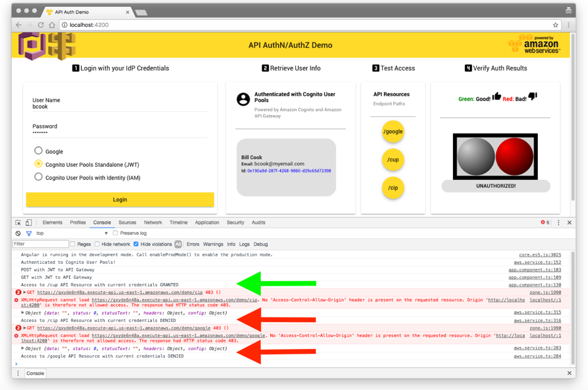Click the user Id link 0e190a9d
This screenshot has width=588, height=390.
coord(289,171)
